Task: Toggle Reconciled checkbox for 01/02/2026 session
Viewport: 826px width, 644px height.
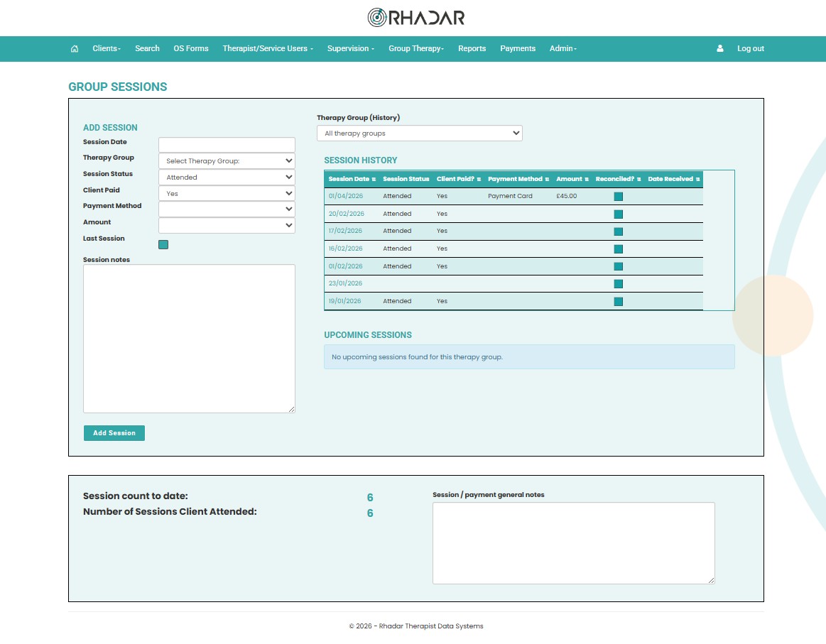Action: (619, 266)
